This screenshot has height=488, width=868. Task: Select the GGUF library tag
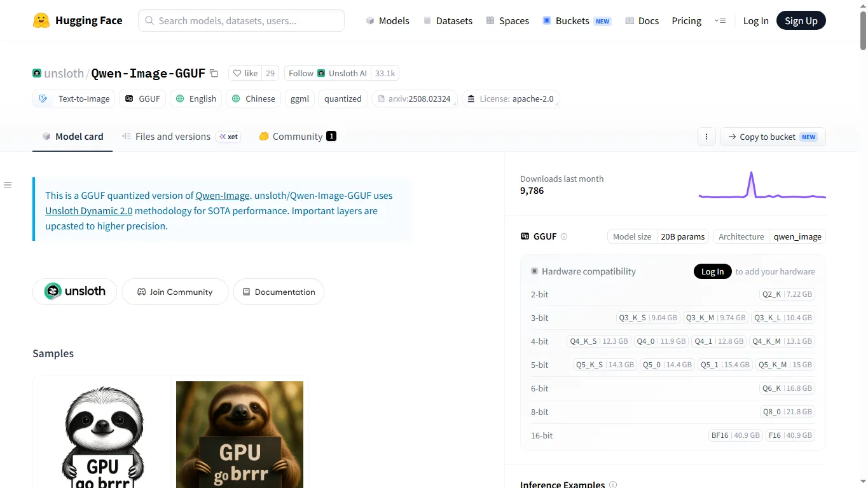coord(142,98)
